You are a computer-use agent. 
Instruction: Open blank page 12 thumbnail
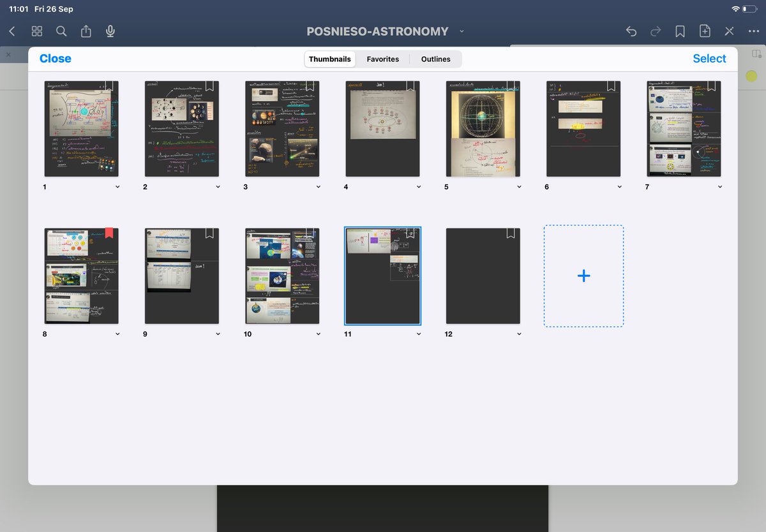coord(483,276)
